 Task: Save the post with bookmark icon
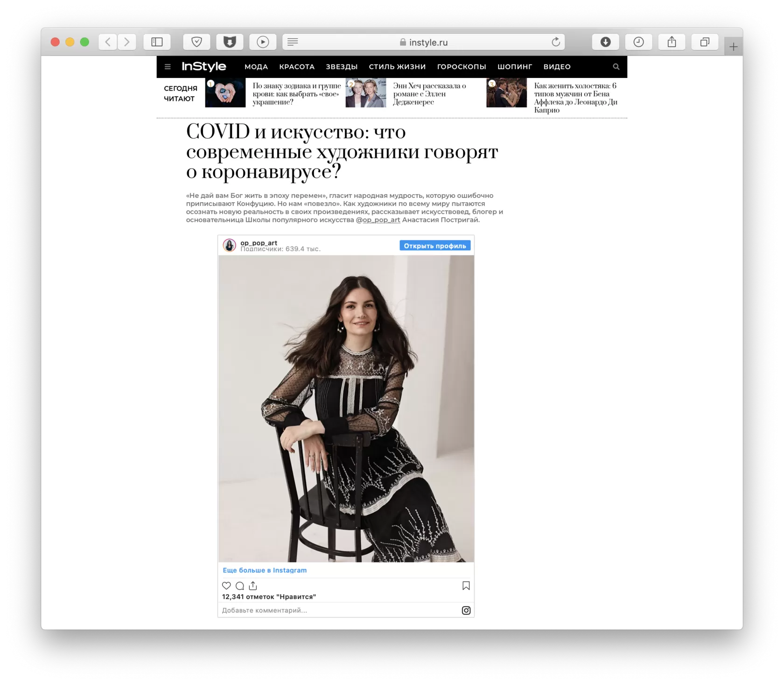click(x=466, y=585)
